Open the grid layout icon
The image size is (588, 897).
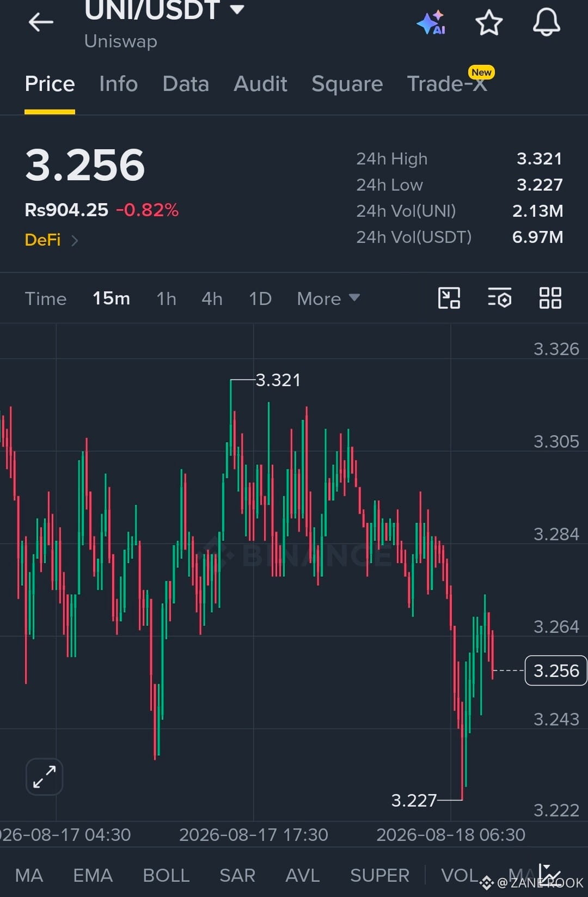[x=550, y=298]
